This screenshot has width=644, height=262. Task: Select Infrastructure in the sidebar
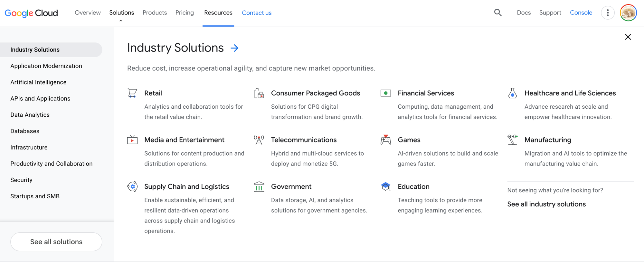tap(29, 147)
